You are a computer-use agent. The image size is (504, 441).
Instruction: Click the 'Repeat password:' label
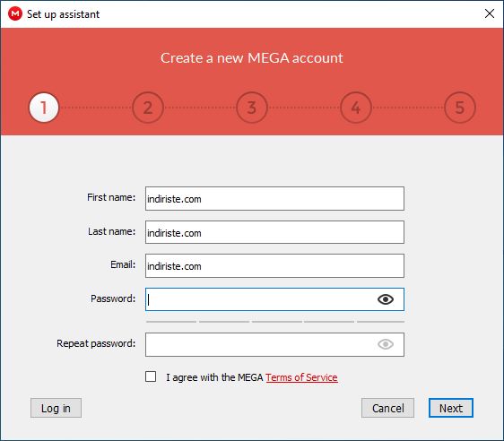(x=96, y=343)
